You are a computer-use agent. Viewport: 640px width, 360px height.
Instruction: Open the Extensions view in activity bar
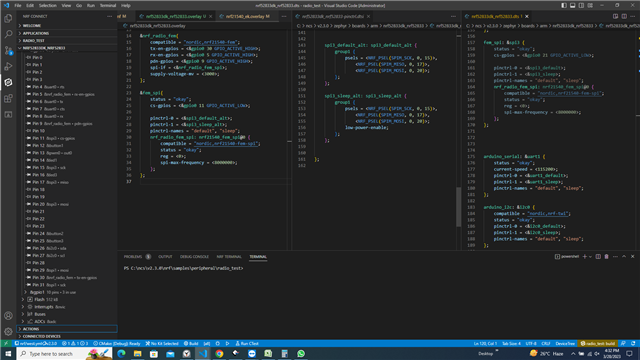pyautogui.click(x=8, y=98)
